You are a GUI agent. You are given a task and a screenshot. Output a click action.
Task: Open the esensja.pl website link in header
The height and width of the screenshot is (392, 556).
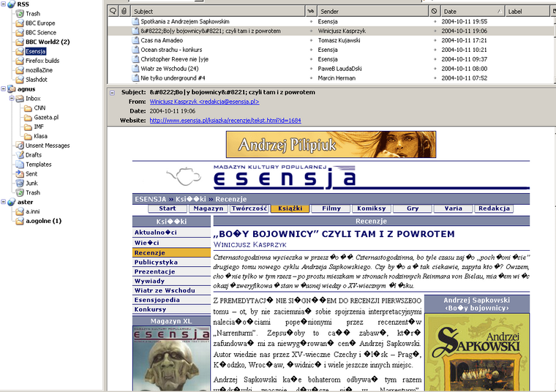(x=225, y=121)
